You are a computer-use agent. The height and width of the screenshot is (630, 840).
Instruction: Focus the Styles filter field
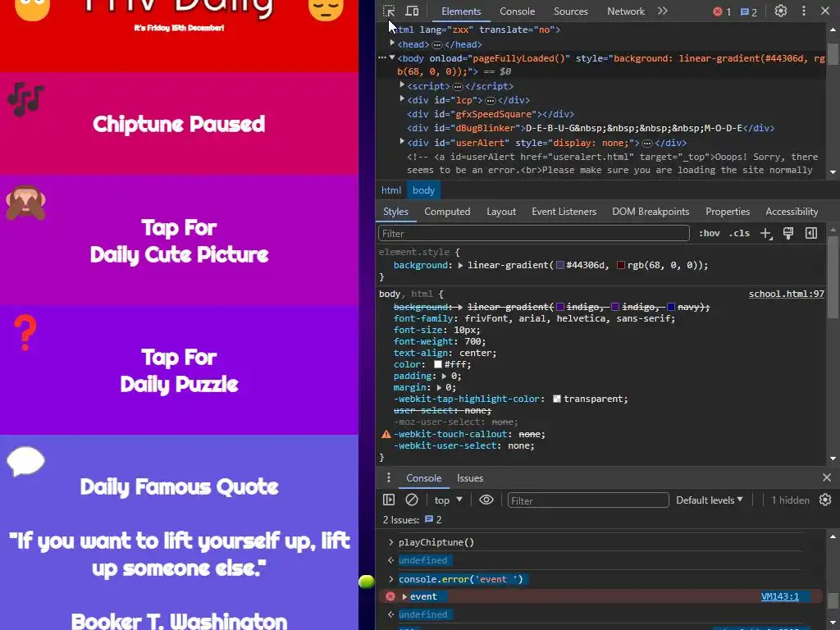pyautogui.click(x=533, y=234)
